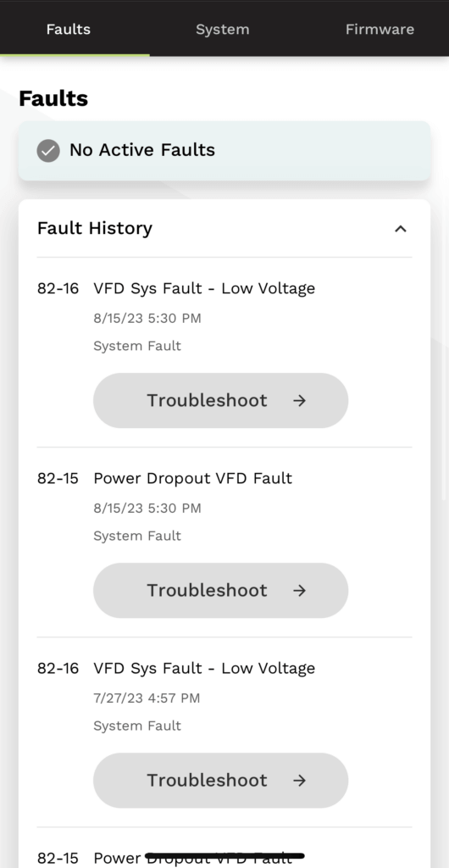Click fault code 82-16 dated 8/15/23
Viewport: 449px width, 868px height.
58,288
